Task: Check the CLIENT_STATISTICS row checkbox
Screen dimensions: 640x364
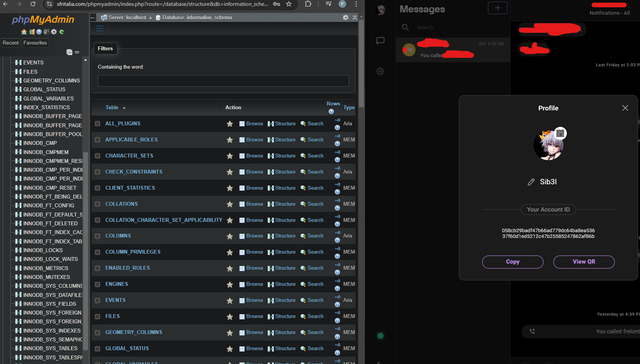Action: (98, 188)
